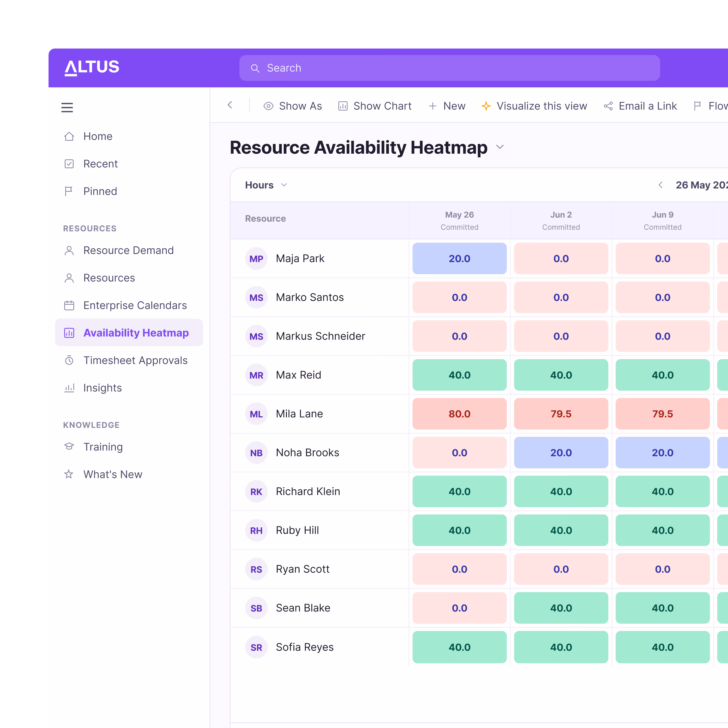This screenshot has width=728, height=728.
Task: Click the Resources person icon
Action: pos(69,278)
